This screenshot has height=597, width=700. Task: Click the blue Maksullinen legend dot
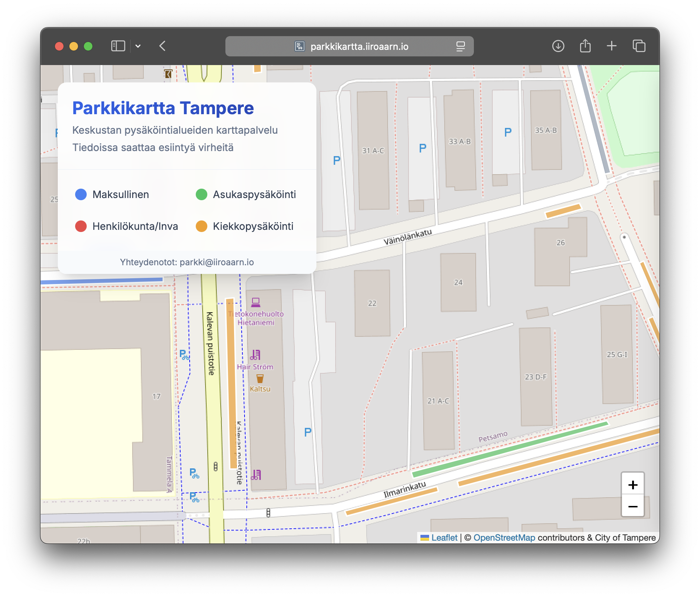(x=81, y=194)
